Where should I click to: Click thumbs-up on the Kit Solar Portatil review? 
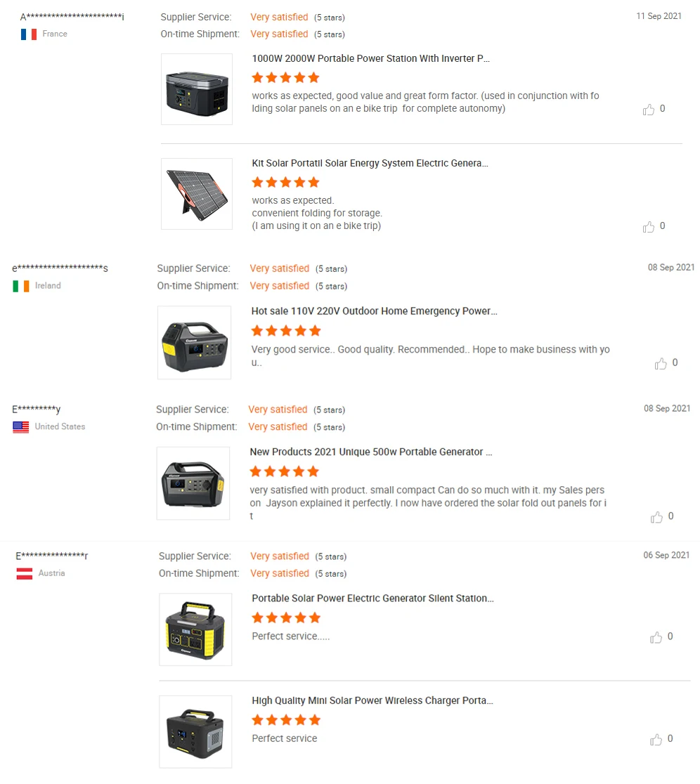pos(649,227)
